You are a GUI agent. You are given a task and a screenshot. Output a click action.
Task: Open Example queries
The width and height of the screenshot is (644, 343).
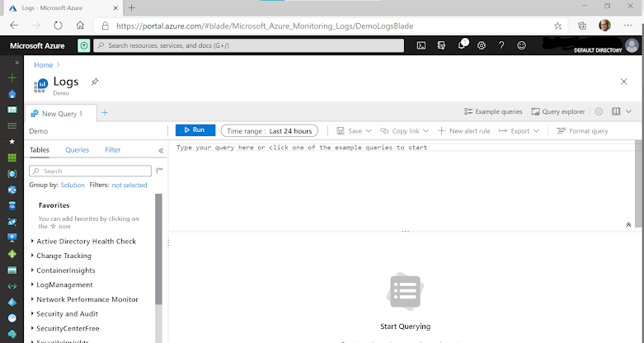click(493, 111)
